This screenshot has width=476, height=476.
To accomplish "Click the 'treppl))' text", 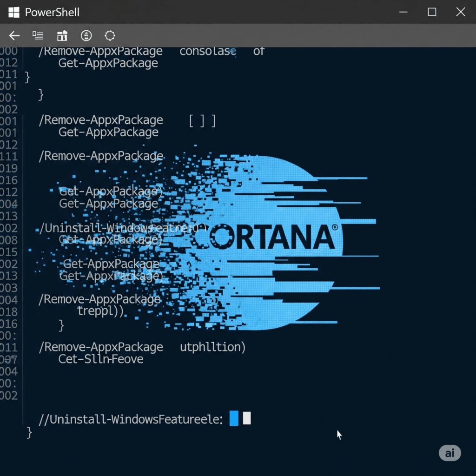I will coord(100,311).
